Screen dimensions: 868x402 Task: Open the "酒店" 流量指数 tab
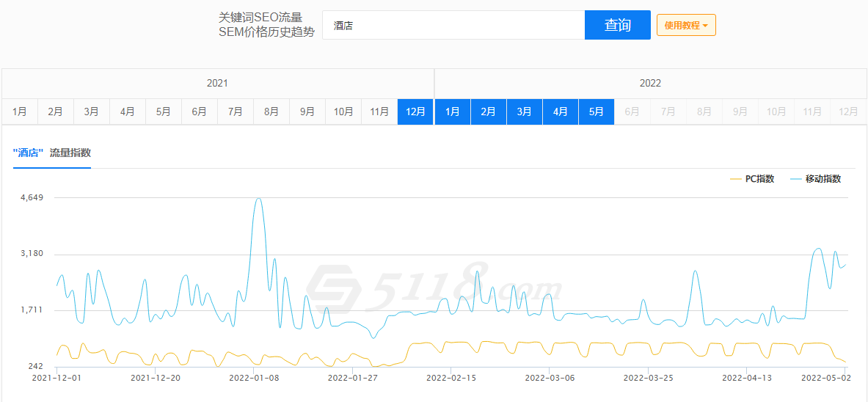pyautogui.click(x=52, y=153)
